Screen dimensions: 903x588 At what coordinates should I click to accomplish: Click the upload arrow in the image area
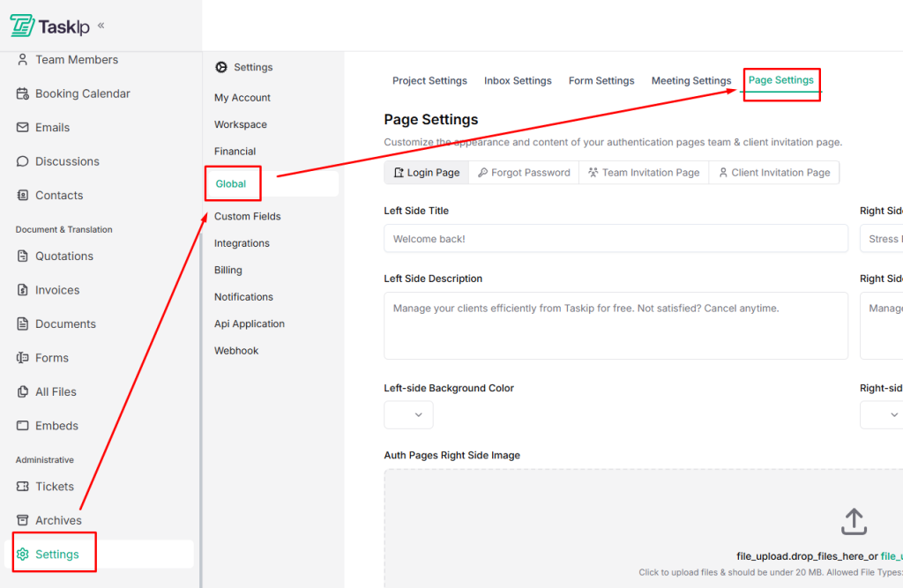(x=853, y=521)
